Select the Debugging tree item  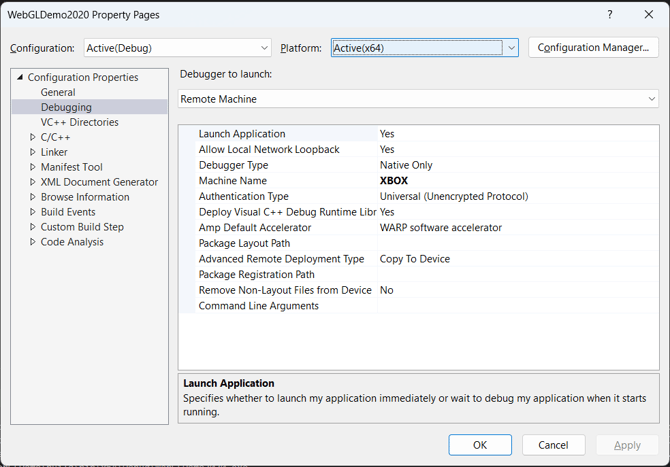click(66, 107)
